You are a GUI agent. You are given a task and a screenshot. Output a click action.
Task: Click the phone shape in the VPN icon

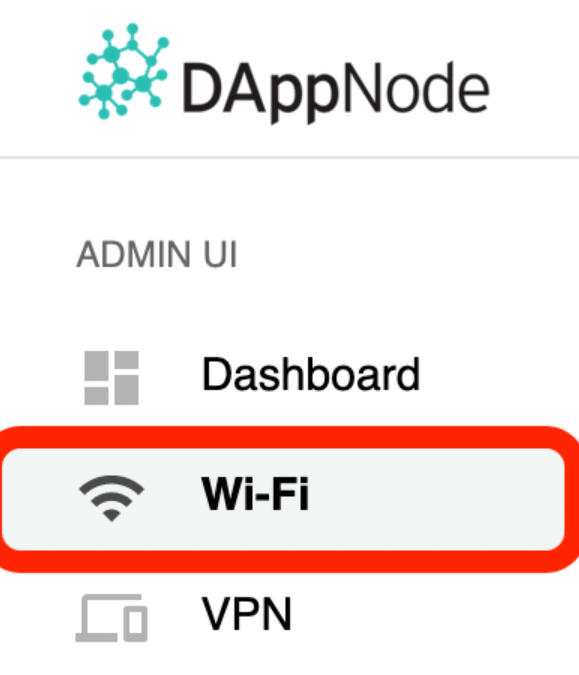pos(136,623)
